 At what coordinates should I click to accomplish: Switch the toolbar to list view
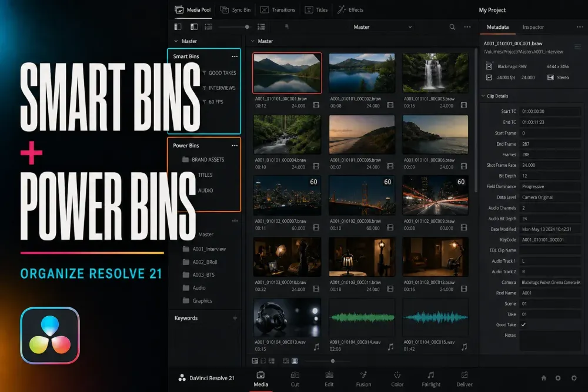[x=209, y=26]
